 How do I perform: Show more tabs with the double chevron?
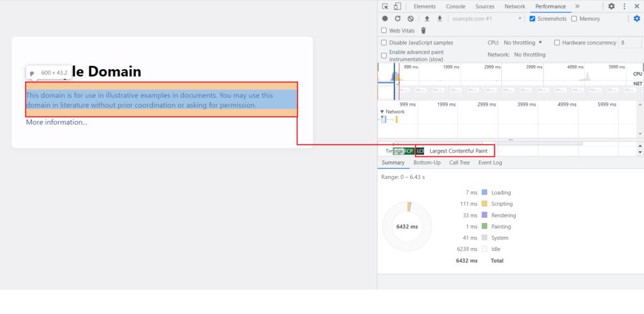pos(577,6)
